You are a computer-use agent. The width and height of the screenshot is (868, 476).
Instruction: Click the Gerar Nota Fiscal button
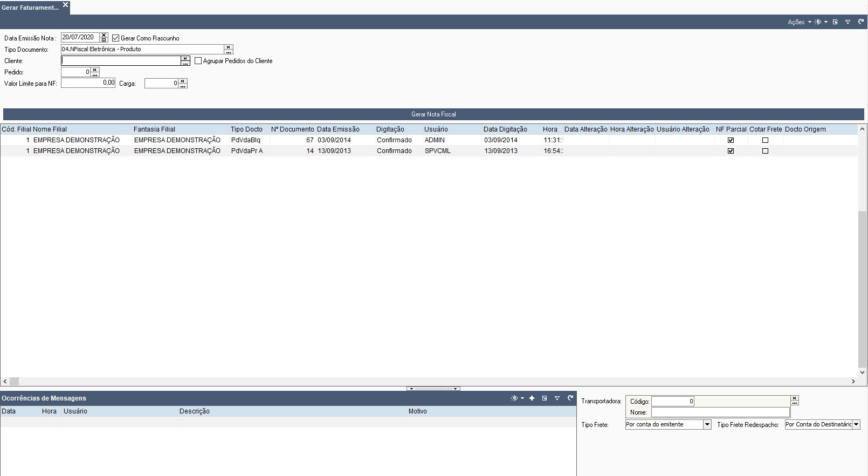pyautogui.click(x=433, y=114)
